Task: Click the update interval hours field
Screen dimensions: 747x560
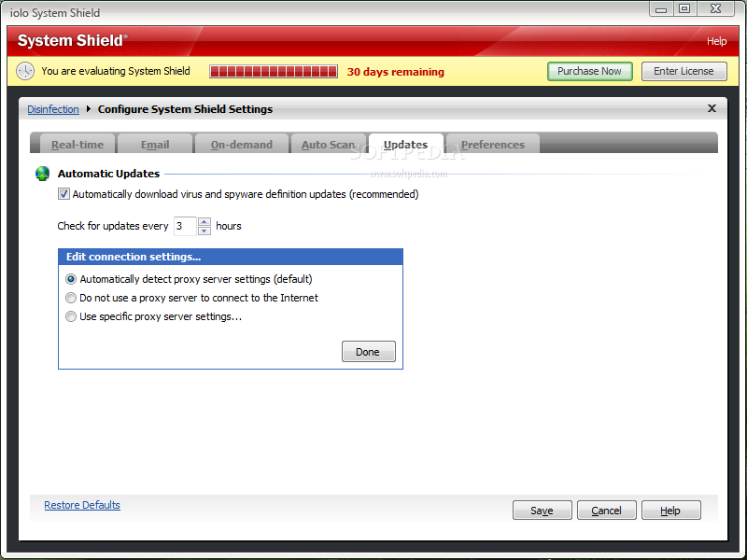Action: pos(185,226)
